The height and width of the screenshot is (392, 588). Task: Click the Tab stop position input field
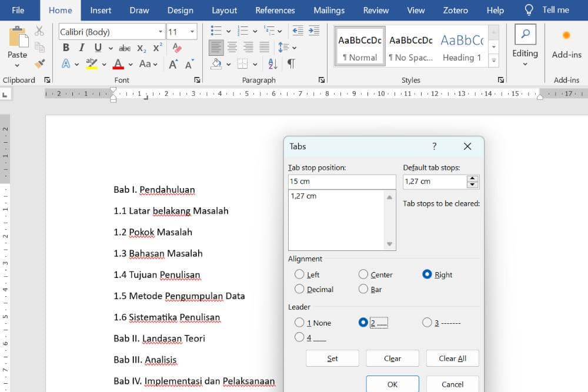pyautogui.click(x=342, y=182)
